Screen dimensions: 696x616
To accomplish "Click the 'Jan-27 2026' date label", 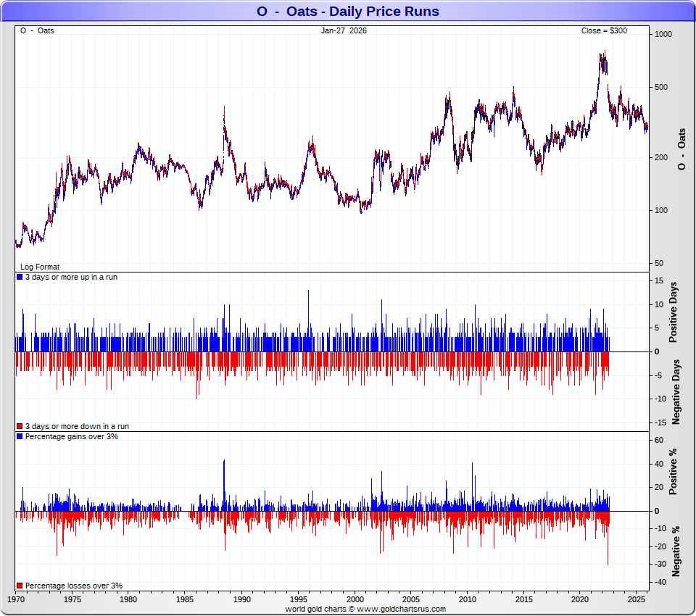I will [x=344, y=31].
